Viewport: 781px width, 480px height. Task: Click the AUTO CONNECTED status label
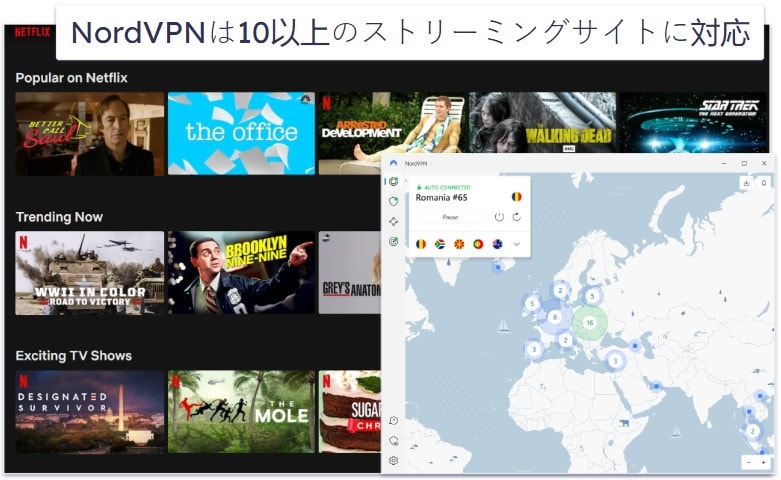click(447, 187)
